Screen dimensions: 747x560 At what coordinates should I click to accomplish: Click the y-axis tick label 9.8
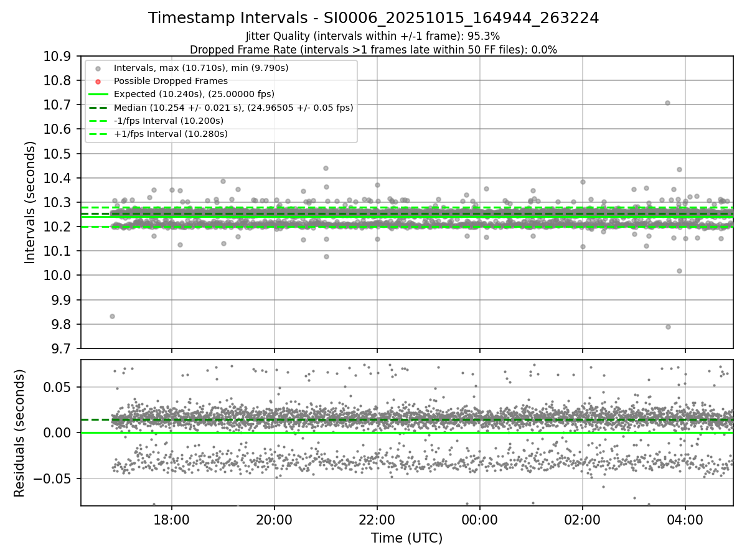[62, 325]
